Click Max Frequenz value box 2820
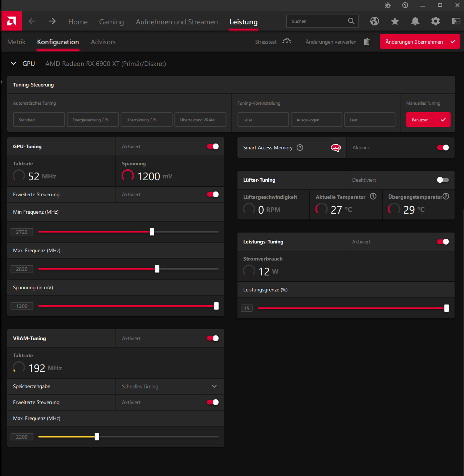 22,269
